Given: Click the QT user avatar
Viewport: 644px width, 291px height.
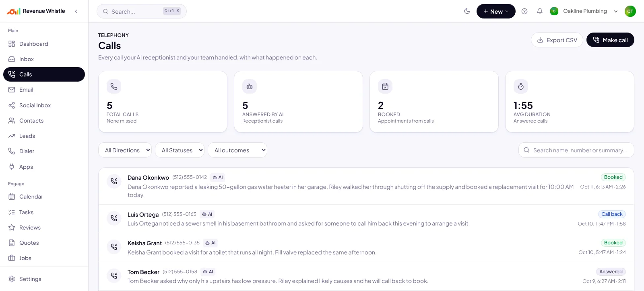Looking at the screenshot, I should coord(630,11).
